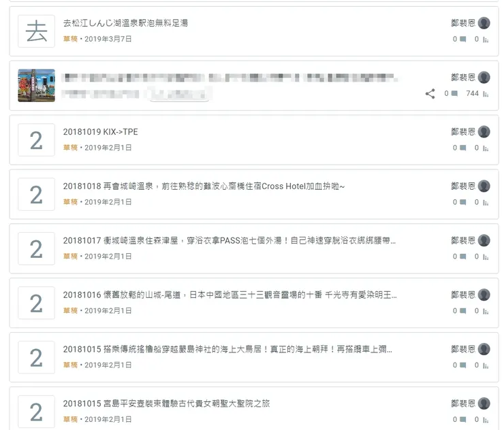Open the draft 20181018 再會城崎溫泉

pyautogui.click(x=204, y=186)
